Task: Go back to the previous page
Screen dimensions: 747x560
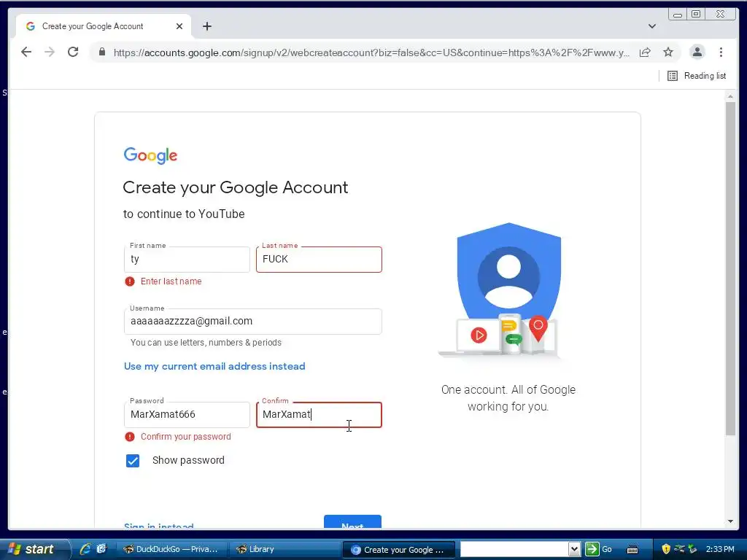Action: coord(26,52)
